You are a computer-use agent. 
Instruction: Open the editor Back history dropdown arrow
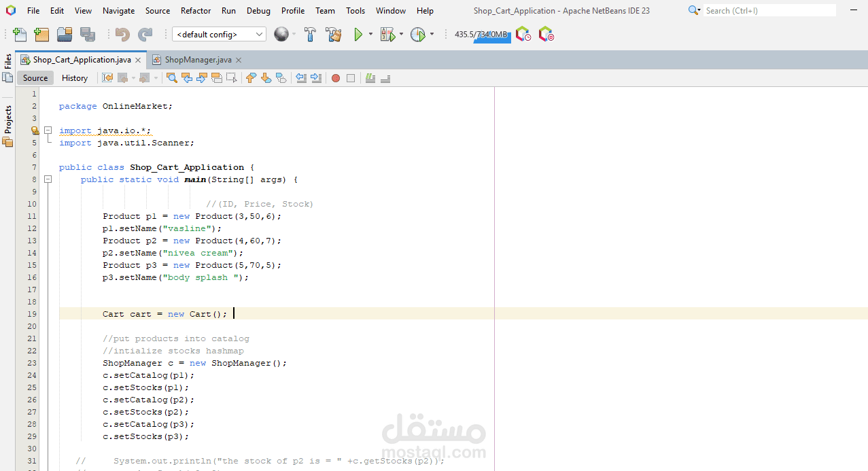click(x=133, y=78)
